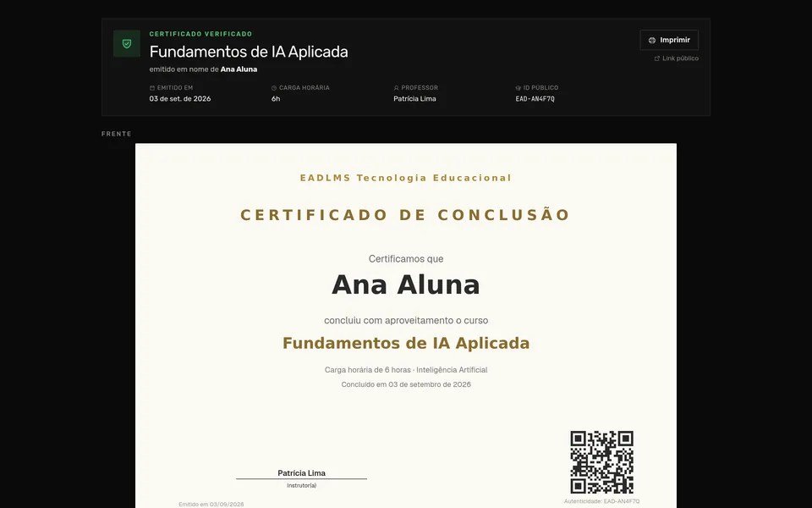812x508 pixels.
Task: Click 'Concluído em 03 de setembro de 2026'
Action: [x=406, y=384]
